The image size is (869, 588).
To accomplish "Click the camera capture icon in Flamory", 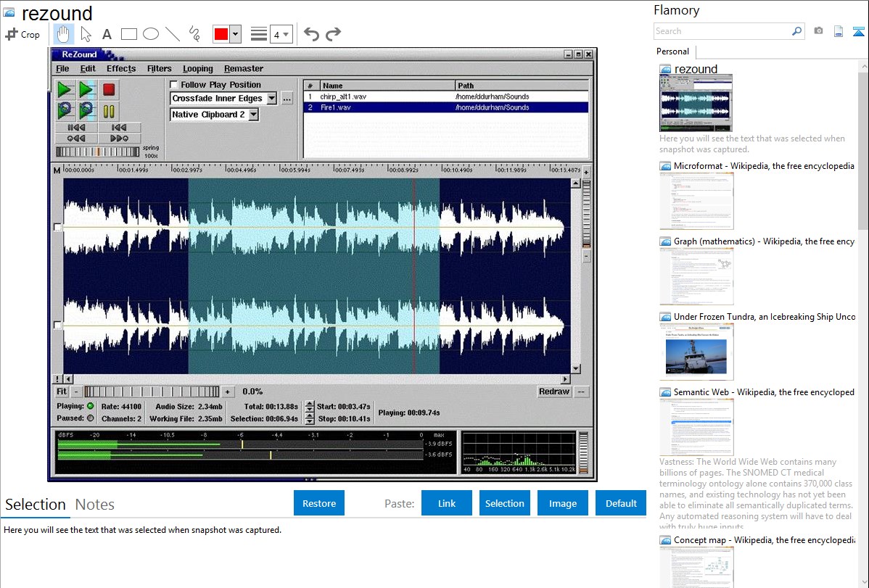I will coord(818,31).
